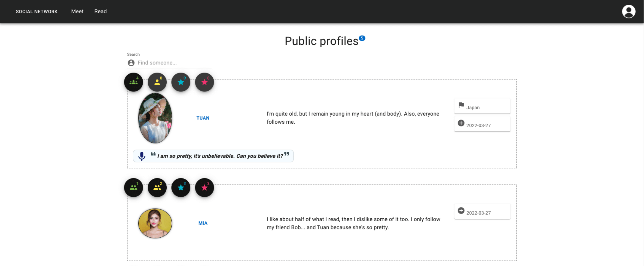Click Tuan's pink star icon

pos(205,82)
